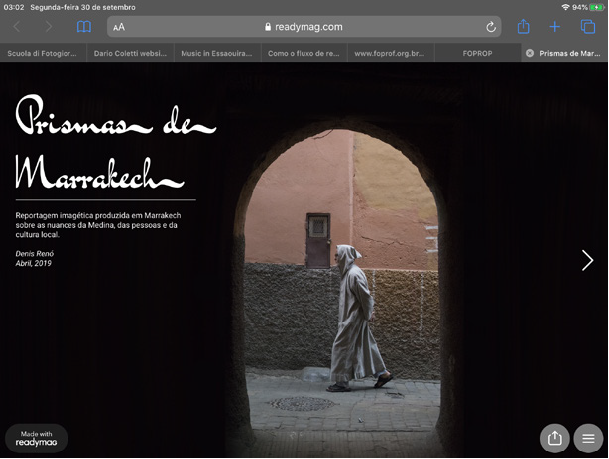Open the Safari bookmarks book icon
Screen dimensions: 609x459
coord(84,27)
